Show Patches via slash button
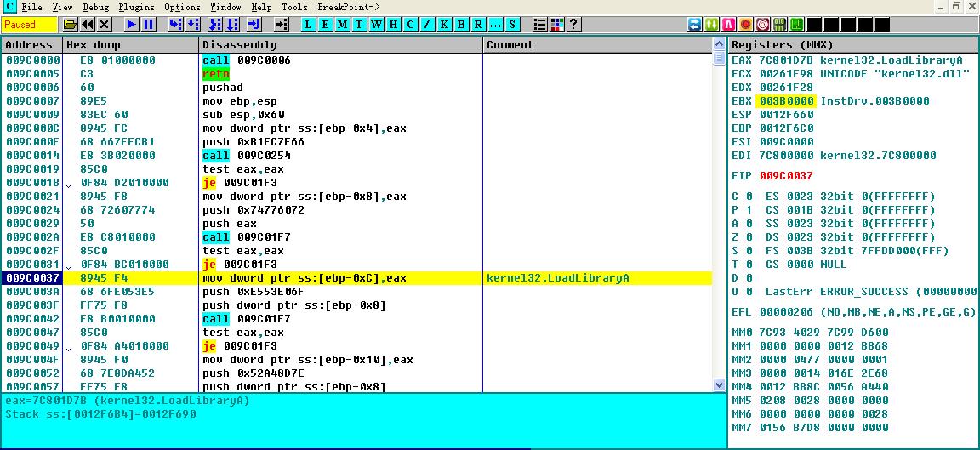This screenshot has width=980, height=450. (427, 25)
